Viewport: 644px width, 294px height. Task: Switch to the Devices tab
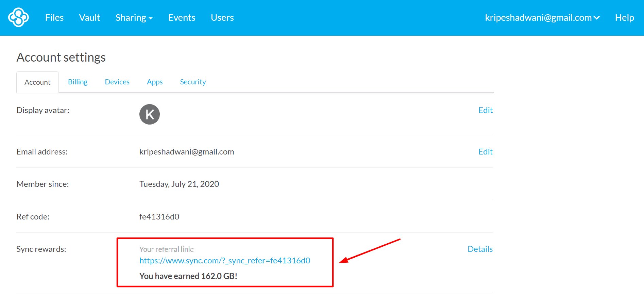click(x=117, y=82)
